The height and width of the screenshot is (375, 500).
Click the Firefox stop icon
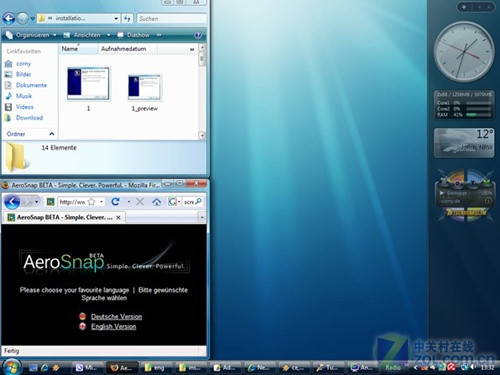140,202
